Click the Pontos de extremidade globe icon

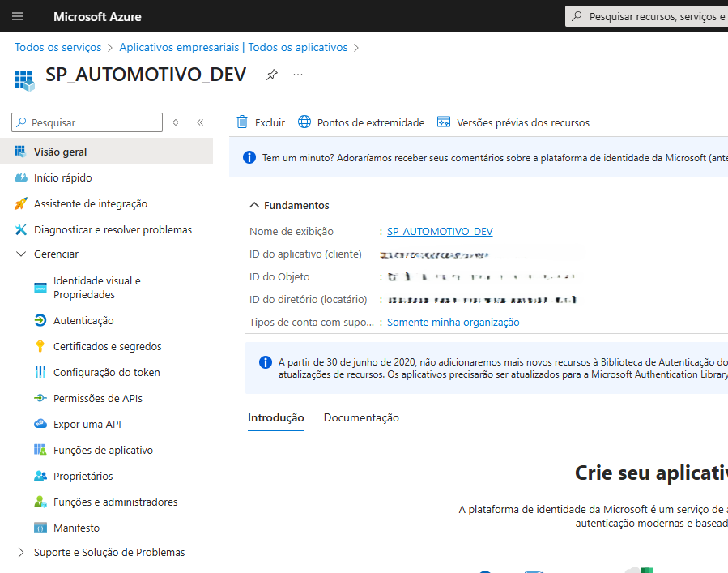(304, 122)
